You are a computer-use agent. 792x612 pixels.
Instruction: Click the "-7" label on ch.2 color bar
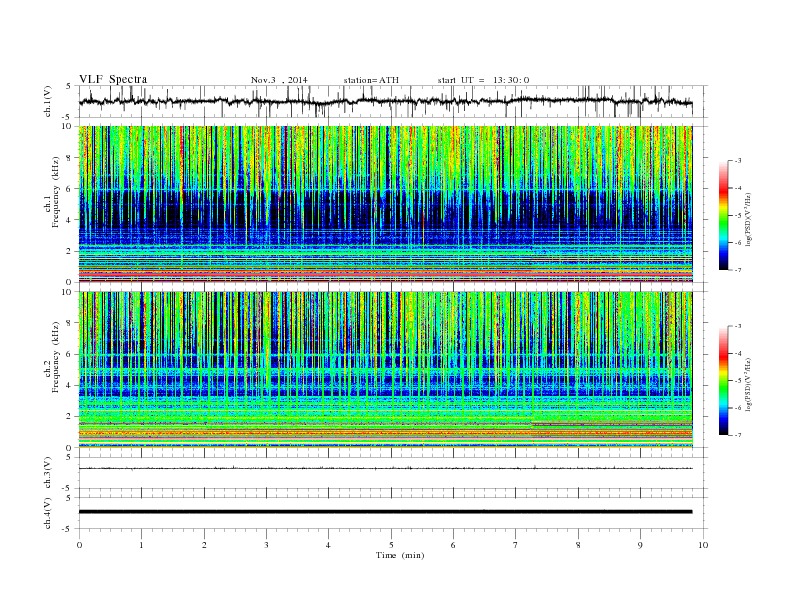pos(737,435)
